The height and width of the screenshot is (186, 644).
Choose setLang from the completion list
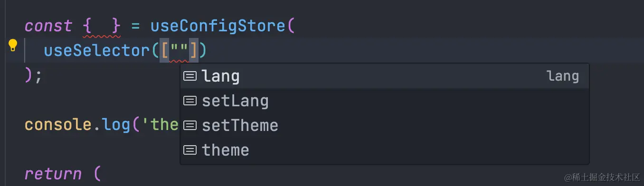[384, 101]
